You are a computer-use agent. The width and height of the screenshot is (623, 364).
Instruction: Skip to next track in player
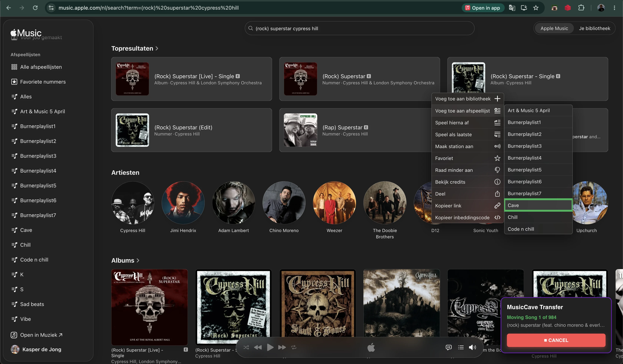(282, 347)
